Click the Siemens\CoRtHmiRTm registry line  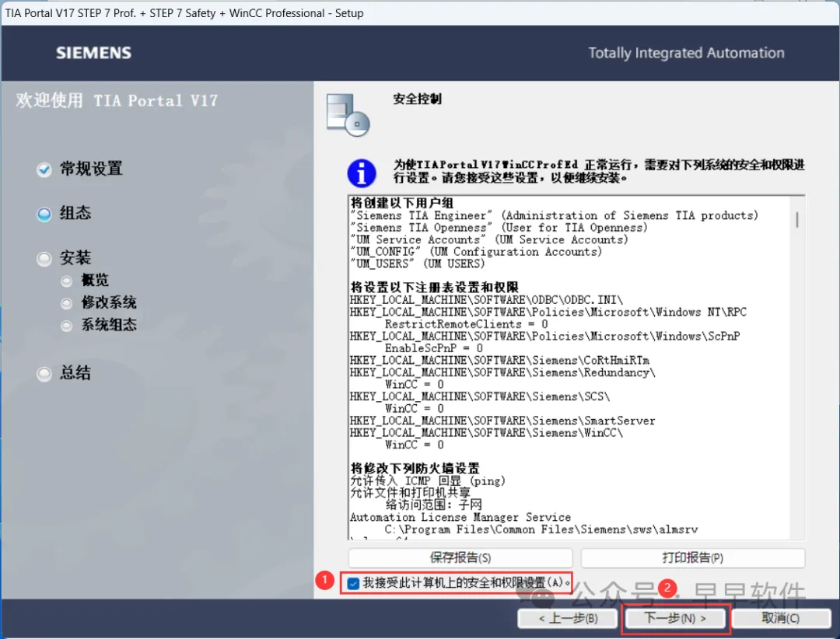point(500,361)
